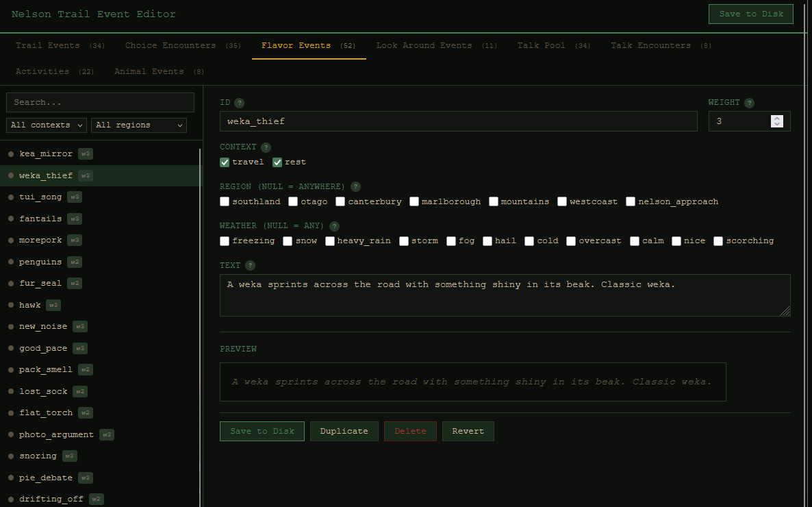Click the red Delete button
This screenshot has height=507, width=812.
coord(410,432)
